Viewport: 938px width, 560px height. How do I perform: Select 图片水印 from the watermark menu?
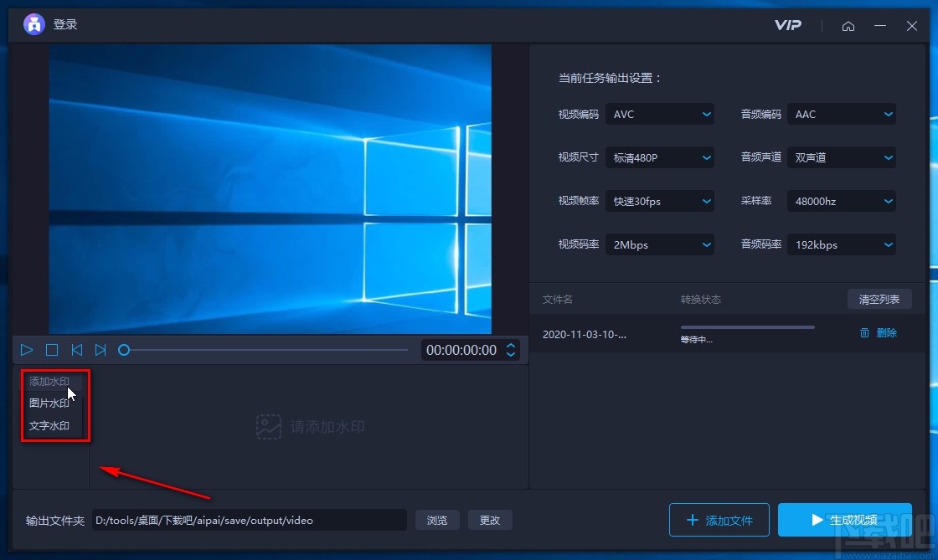[50, 403]
